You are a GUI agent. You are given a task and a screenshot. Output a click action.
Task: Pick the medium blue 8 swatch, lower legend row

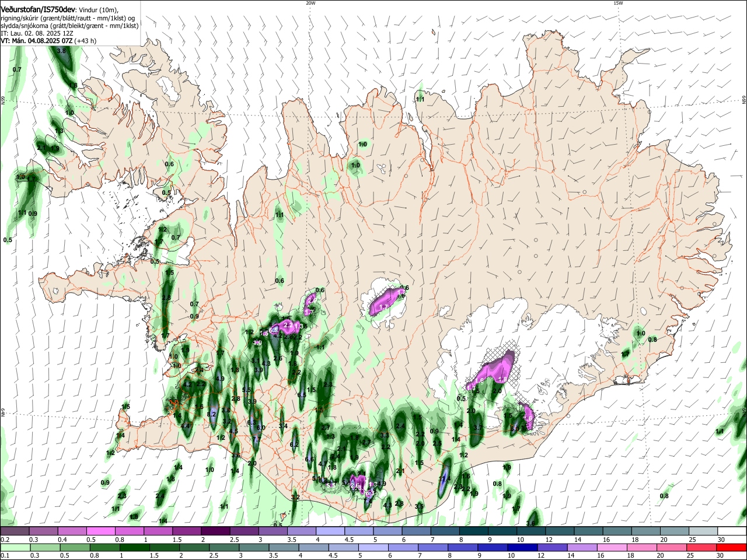point(463,547)
